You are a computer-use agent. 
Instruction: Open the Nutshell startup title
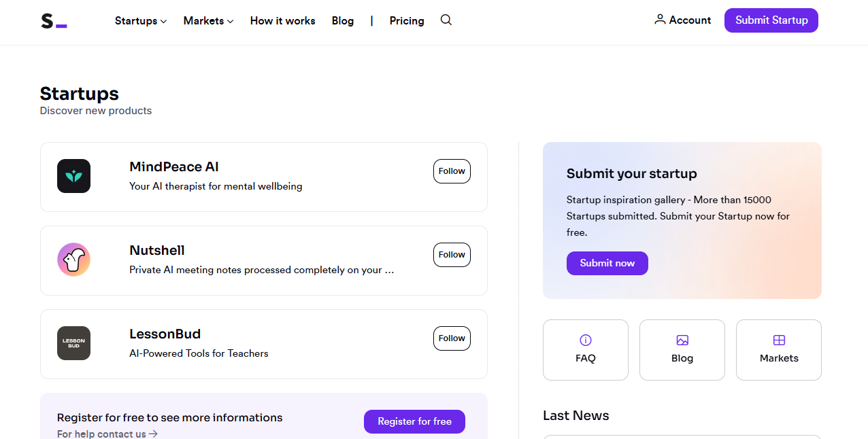pyautogui.click(x=157, y=250)
